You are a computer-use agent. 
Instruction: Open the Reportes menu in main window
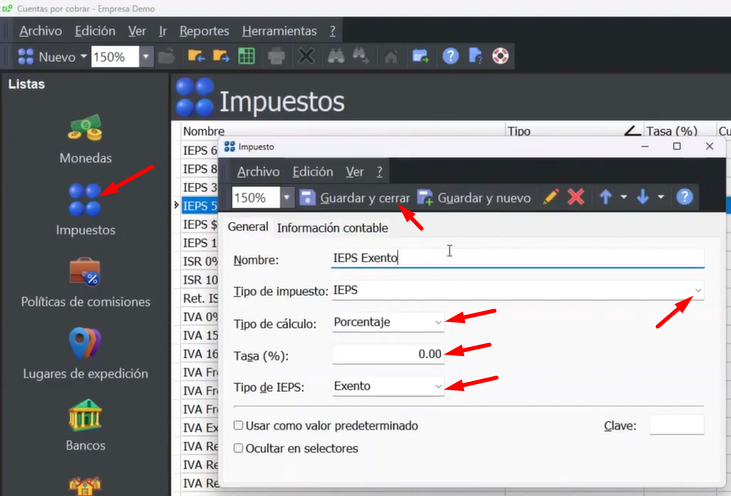(x=204, y=31)
